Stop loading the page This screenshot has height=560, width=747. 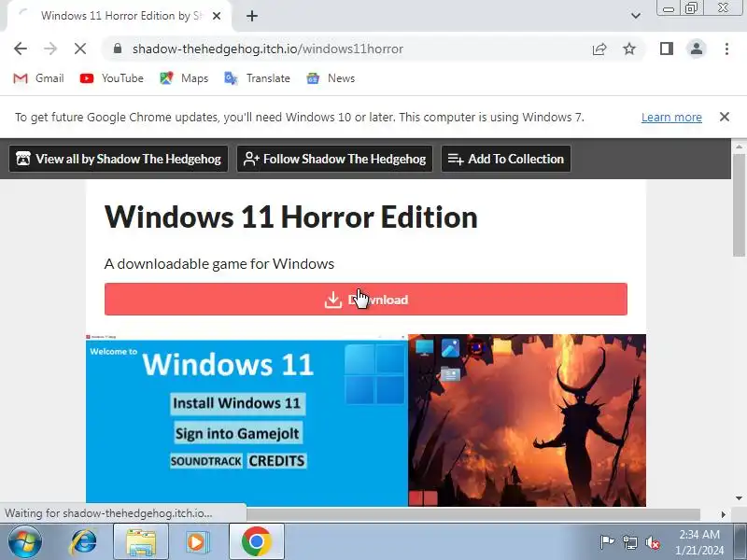pos(80,49)
